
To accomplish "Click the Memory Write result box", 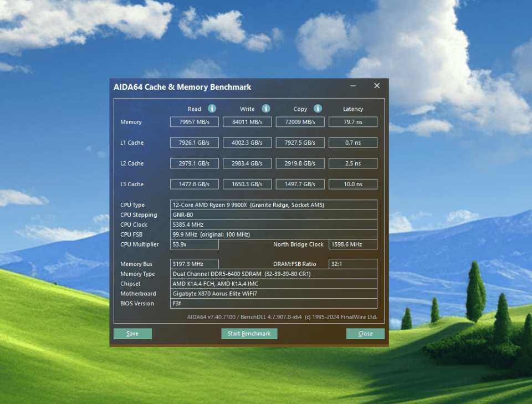I will (x=247, y=122).
